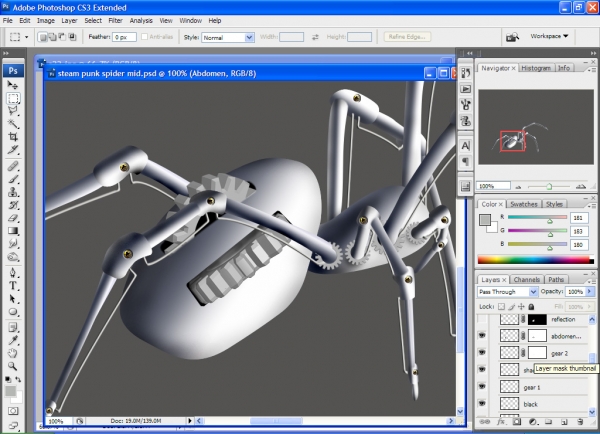Open layer Opacity slider arrow

tap(589, 292)
